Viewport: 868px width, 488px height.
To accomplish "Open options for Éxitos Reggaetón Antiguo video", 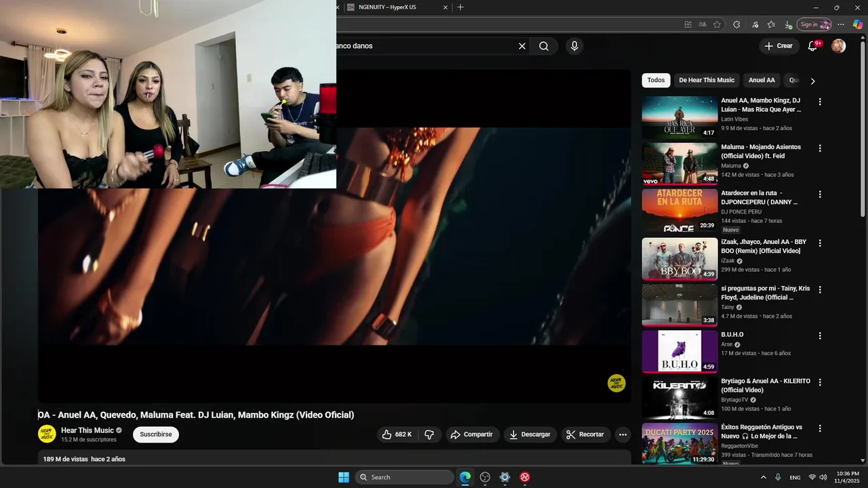I will coord(820,428).
